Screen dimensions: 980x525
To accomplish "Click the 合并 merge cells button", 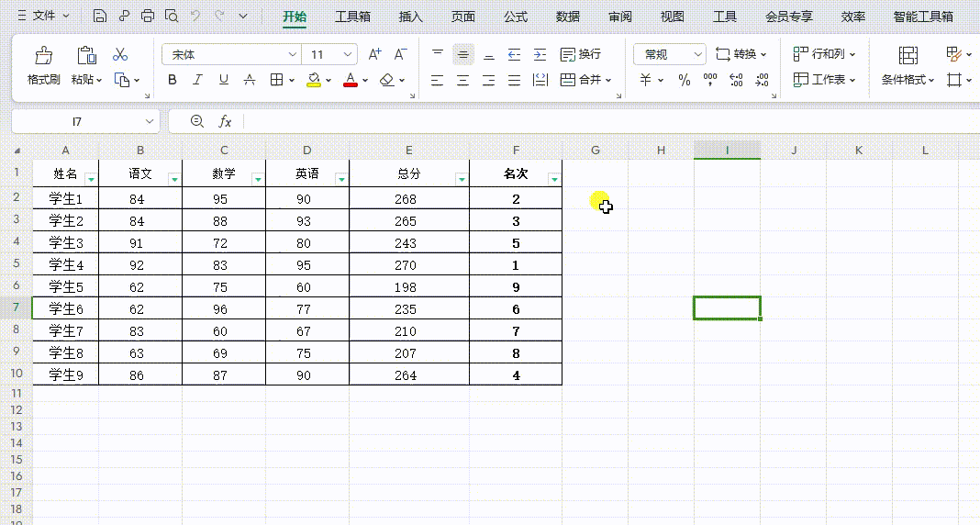I will tap(580, 81).
